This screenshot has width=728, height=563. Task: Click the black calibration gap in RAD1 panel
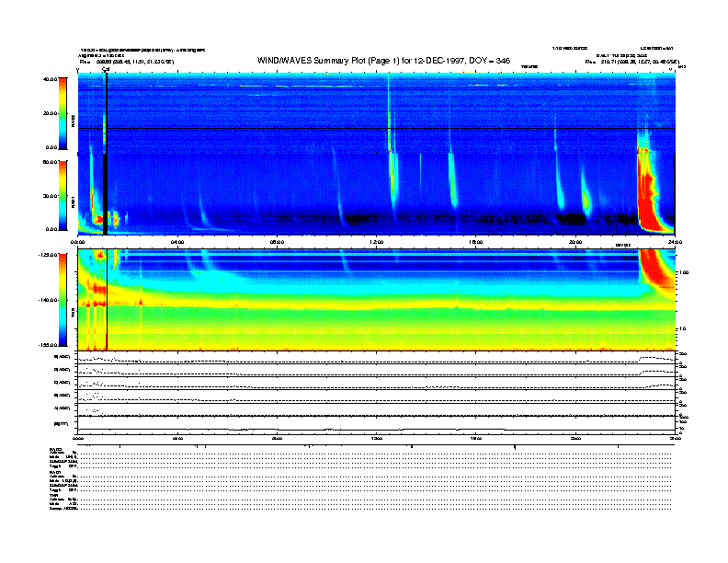[x=105, y=194]
